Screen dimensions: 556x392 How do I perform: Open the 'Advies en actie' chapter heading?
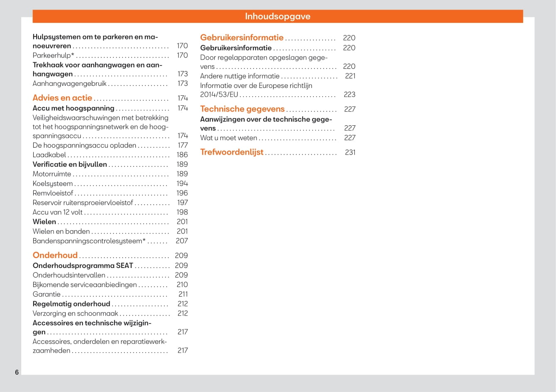[62, 98]
